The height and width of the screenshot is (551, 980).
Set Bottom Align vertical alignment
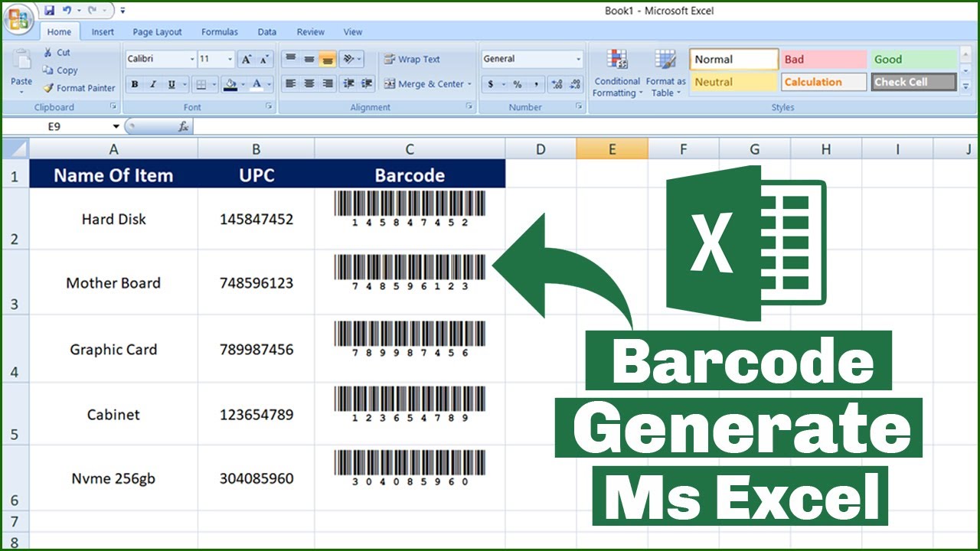pos(328,59)
